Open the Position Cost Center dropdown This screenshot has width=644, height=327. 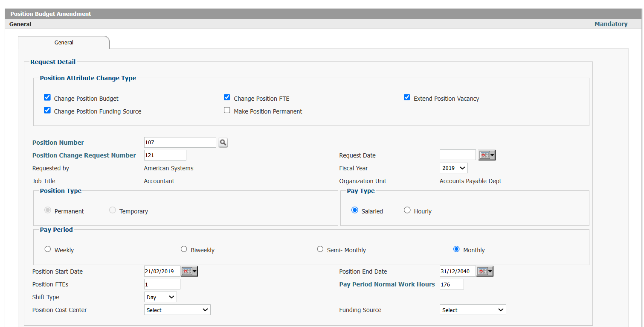coord(177,309)
